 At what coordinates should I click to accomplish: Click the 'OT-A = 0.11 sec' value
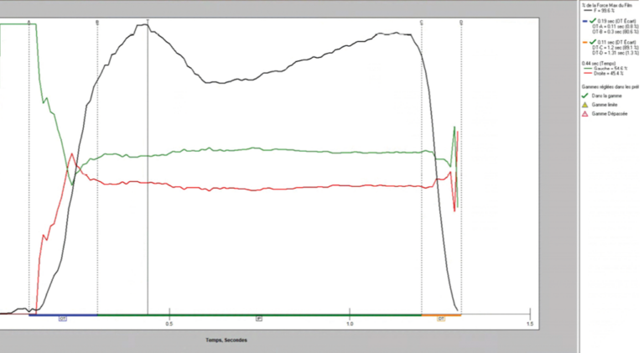tap(615, 27)
